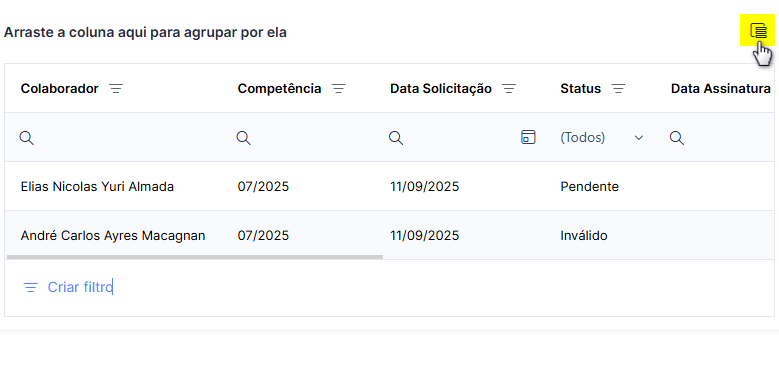Click the horizontal scrollbar under the table

195,257
